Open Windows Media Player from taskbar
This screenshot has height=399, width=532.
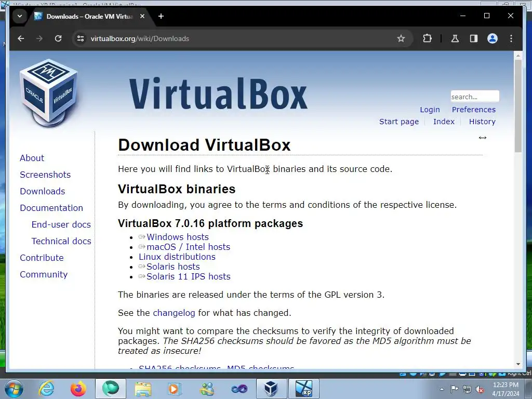click(x=175, y=389)
